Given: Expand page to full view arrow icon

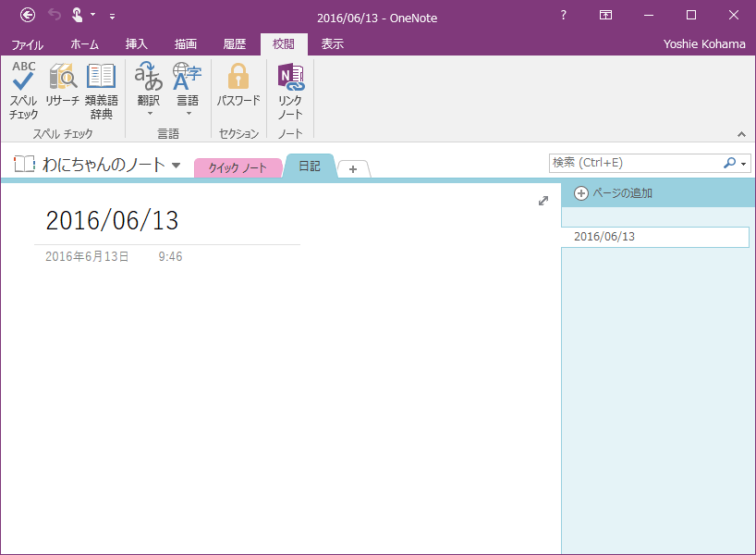Looking at the screenshot, I should [x=543, y=201].
